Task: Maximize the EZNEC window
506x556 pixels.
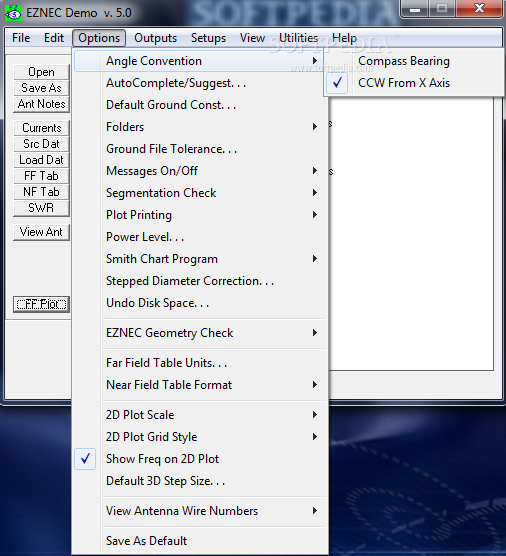Action: coord(442,9)
